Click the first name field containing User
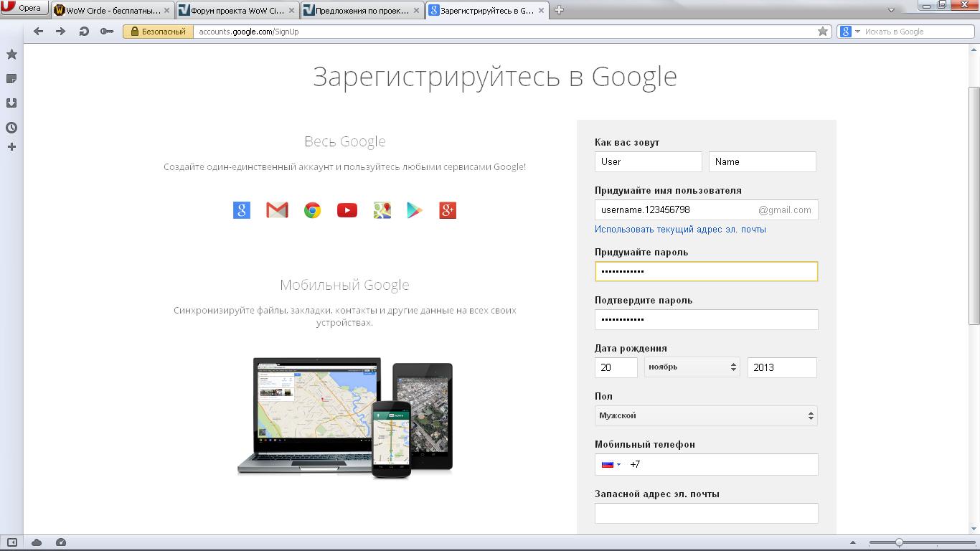This screenshot has width=980, height=551. [649, 161]
